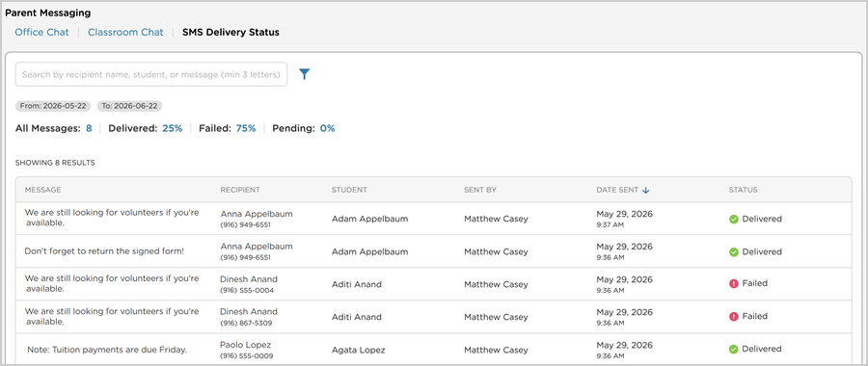Click the Recipient column header

pyautogui.click(x=240, y=190)
